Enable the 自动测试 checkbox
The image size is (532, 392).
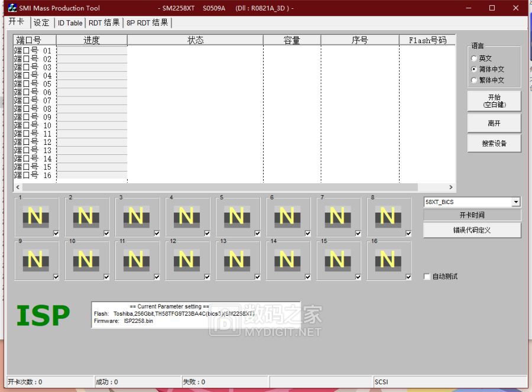pos(427,277)
